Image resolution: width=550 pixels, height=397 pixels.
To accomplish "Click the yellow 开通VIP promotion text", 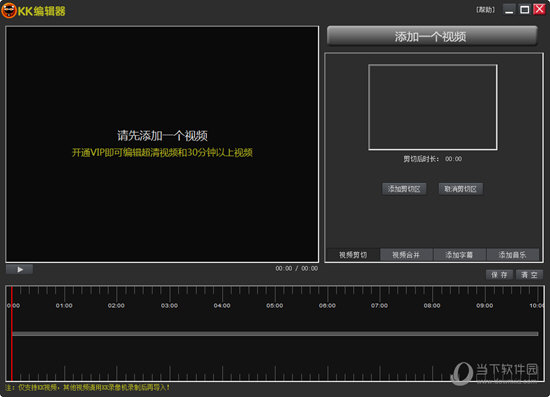I will pos(162,153).
